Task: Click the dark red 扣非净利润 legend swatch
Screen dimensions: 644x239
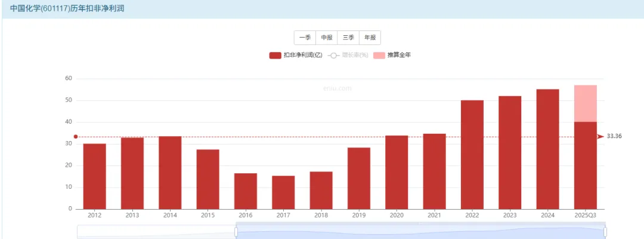Action: 275,56
